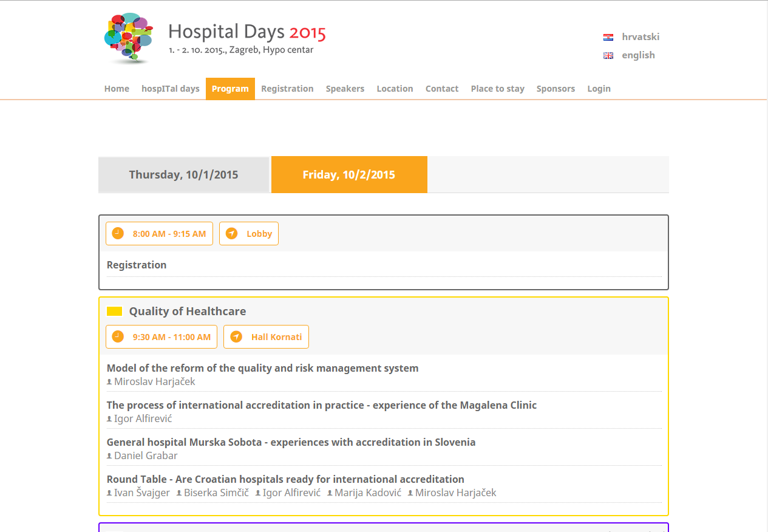Go to the Speakers page

[x=345, y=89]
